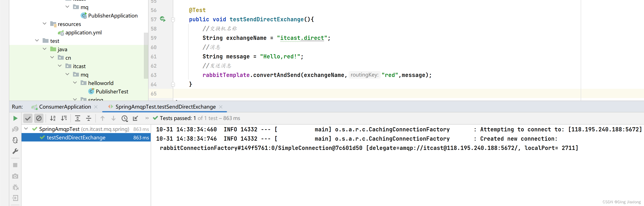Fold method at line 57 gutter marker

click(x=173, y=19)
